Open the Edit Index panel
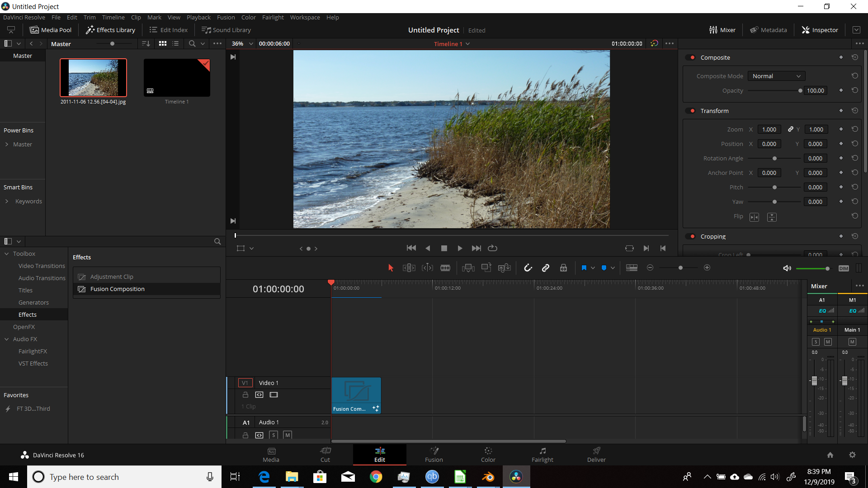Screen dimensions: 868x488 coord(168,30)
